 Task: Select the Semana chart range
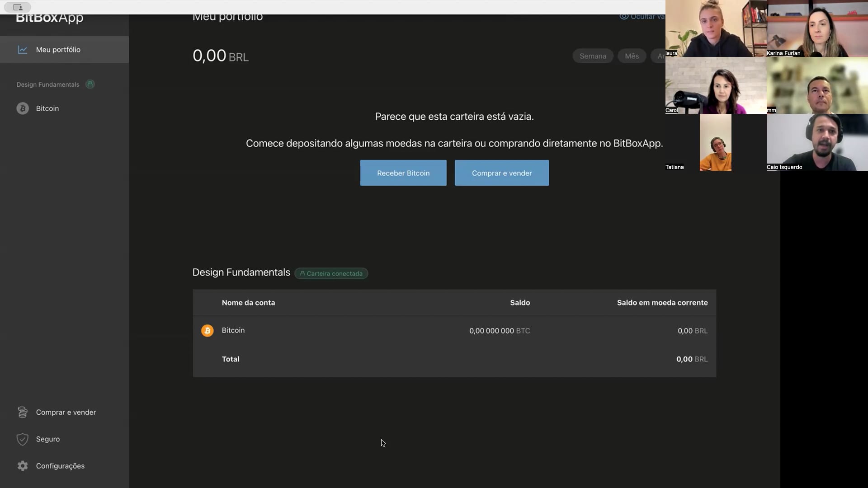click(593, 56)
